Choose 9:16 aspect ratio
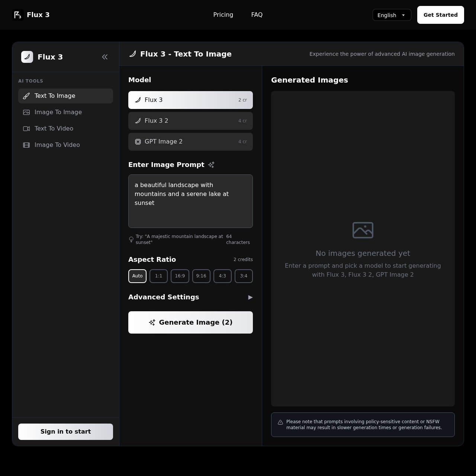 coord(201,276)
